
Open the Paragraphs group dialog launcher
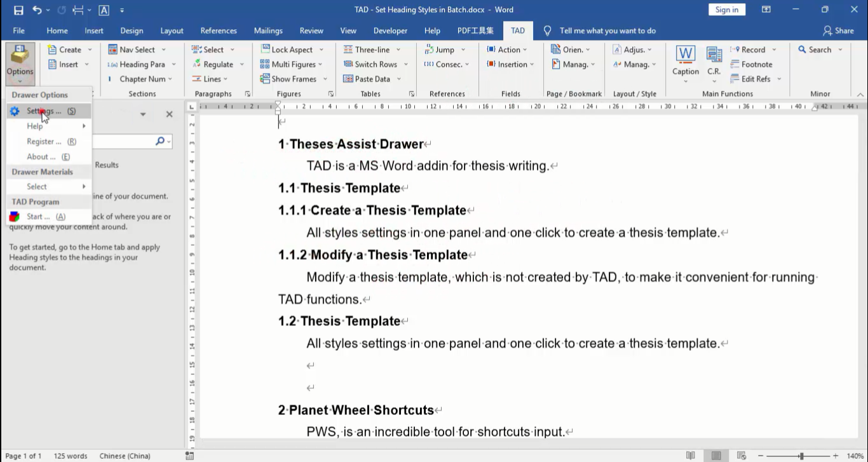[247, 93]
